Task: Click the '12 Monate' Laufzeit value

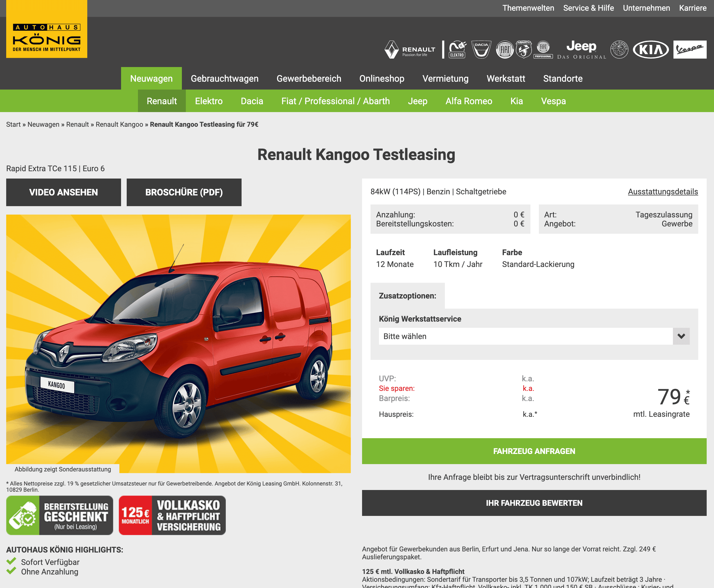Action: tap(395, 264)
